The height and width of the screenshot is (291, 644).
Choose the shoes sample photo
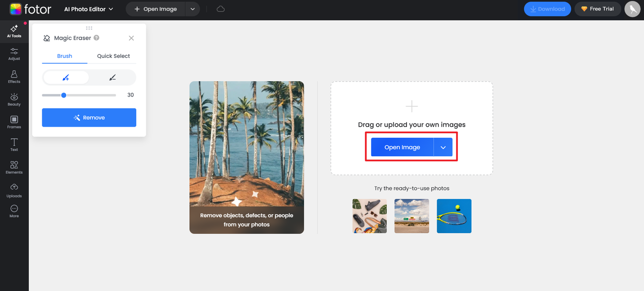click(370, 216)
